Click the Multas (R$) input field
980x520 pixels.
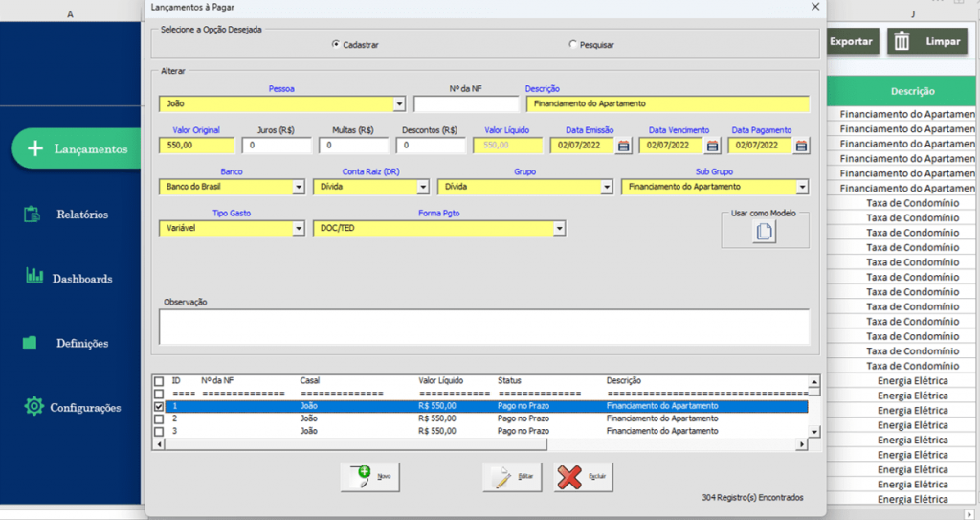coord(353,146)
